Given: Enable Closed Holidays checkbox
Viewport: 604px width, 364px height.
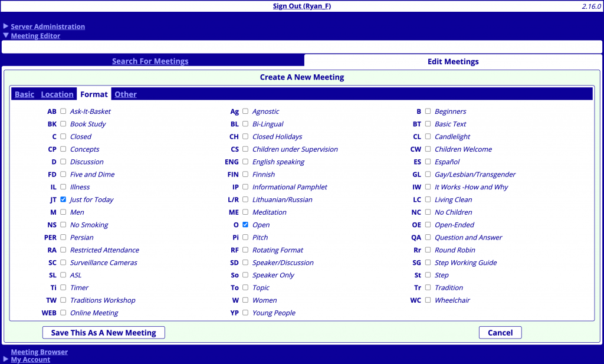Looking at the screenshot, I should pos(245,136).
